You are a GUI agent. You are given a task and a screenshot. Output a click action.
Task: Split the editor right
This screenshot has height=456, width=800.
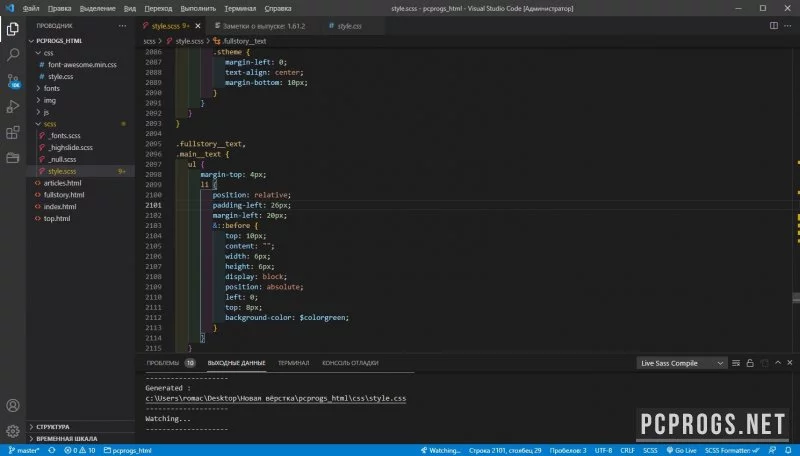click(774, 26)
